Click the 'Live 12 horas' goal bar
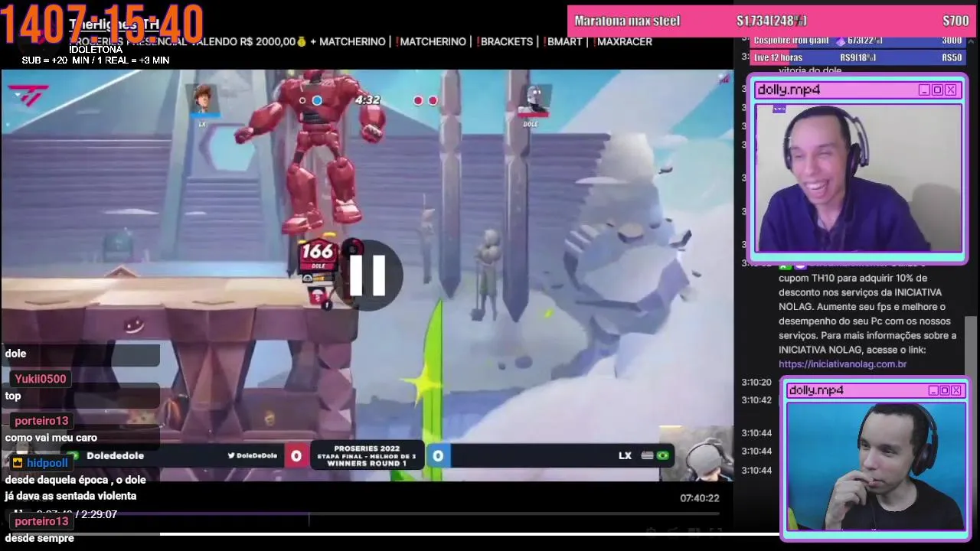980x551 pixels. [857, 57]
